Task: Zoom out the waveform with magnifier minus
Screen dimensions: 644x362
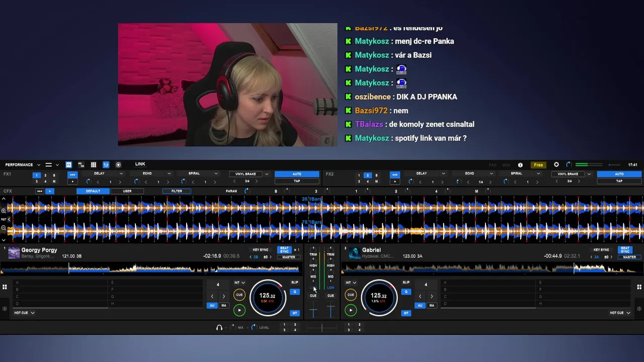Action: pyautogui.click(x=4, y=228)
